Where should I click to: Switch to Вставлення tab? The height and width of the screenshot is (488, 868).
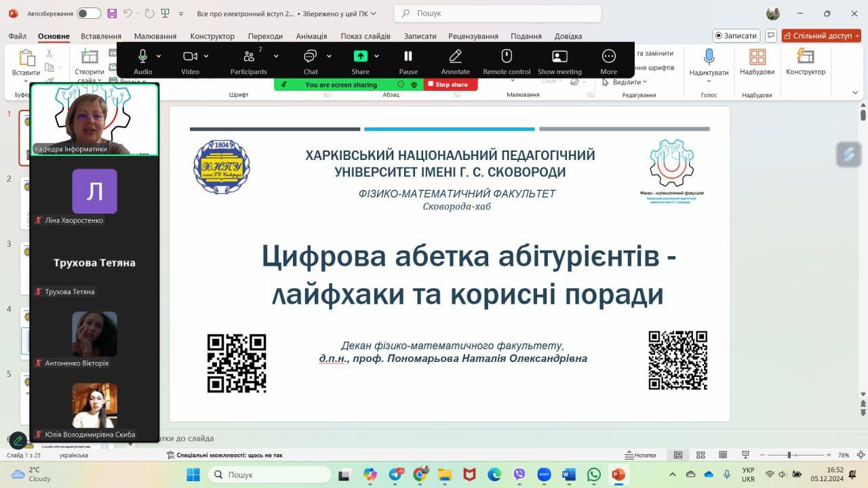click(x=101, y=36)
